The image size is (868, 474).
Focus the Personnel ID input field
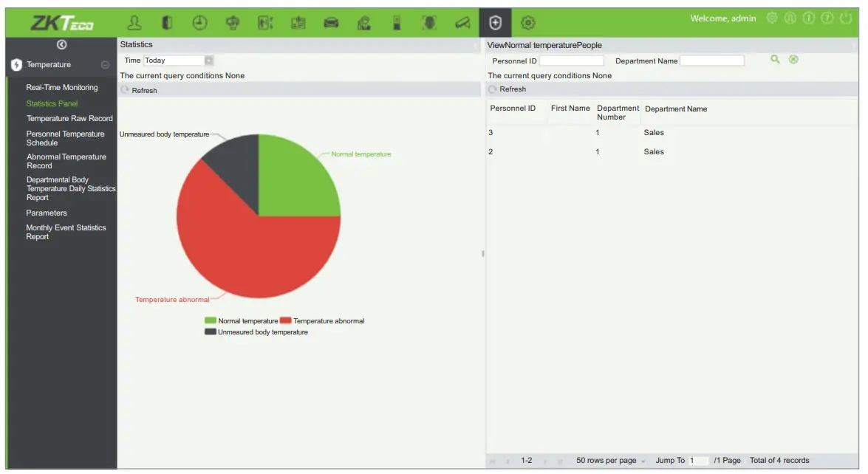pos(571,61)
